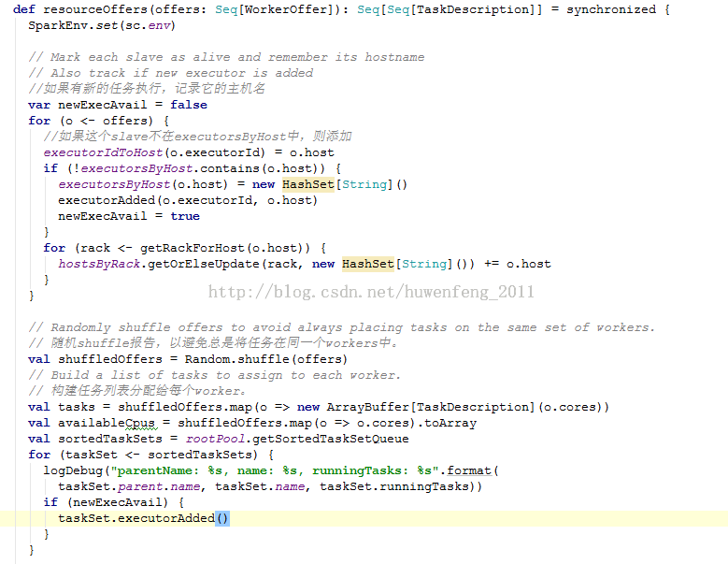Click the WorkerOffer type in the signature
The image size is (728, 564).
pos(286,9)
